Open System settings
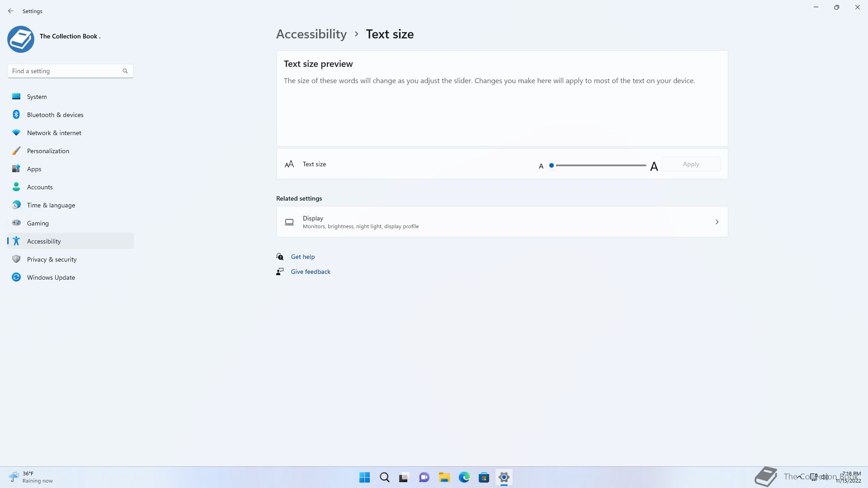The width and height of the screenshot is (868, 488). 71,97
